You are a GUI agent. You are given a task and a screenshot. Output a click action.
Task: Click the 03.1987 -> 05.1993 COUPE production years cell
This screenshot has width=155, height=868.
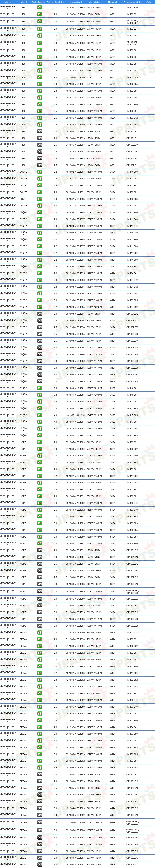pos(75,199)
